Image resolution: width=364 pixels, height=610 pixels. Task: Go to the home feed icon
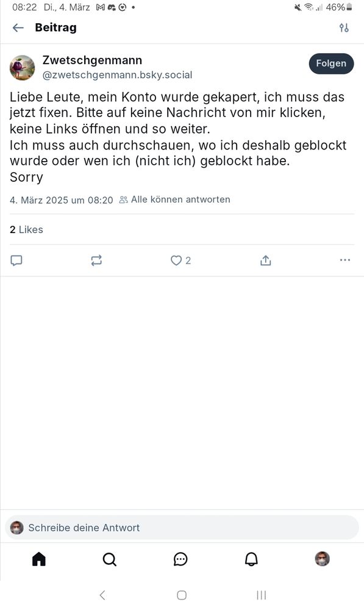tap(38, 559)
